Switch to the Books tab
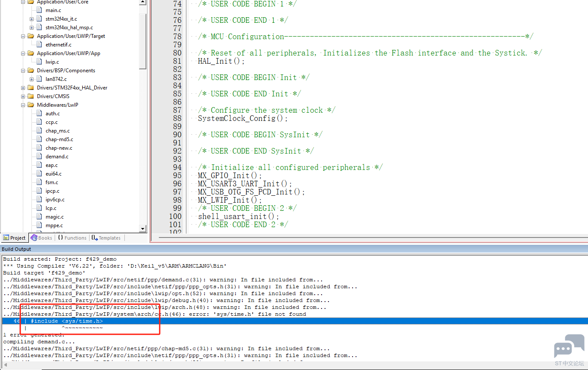 click(x=41, y=238)
